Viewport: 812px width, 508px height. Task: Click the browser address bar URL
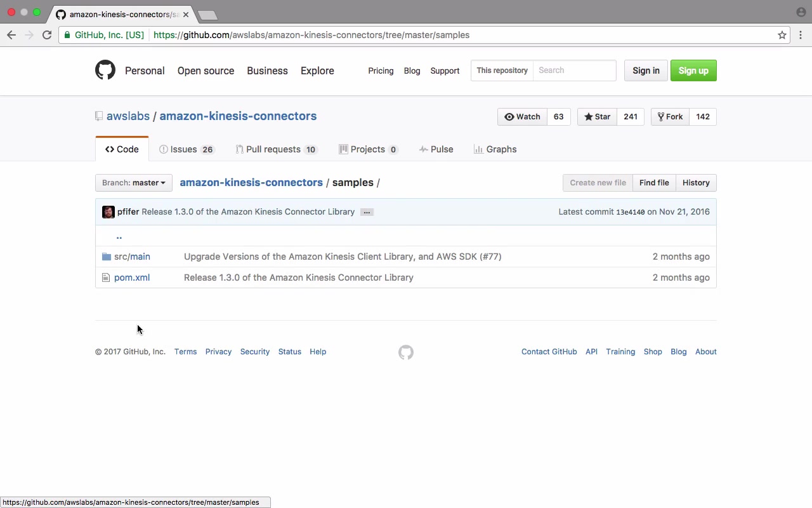click(x=311, y=35)
